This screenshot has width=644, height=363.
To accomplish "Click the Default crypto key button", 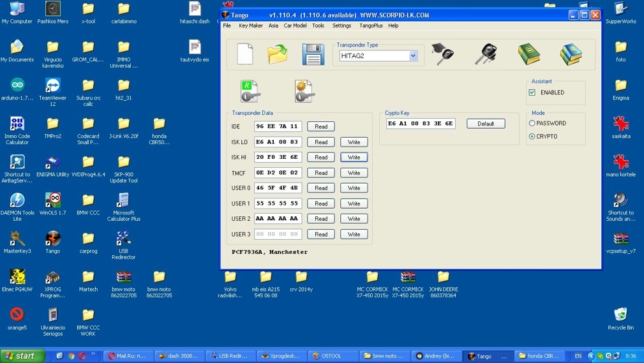I will click(x=486, y=124).
